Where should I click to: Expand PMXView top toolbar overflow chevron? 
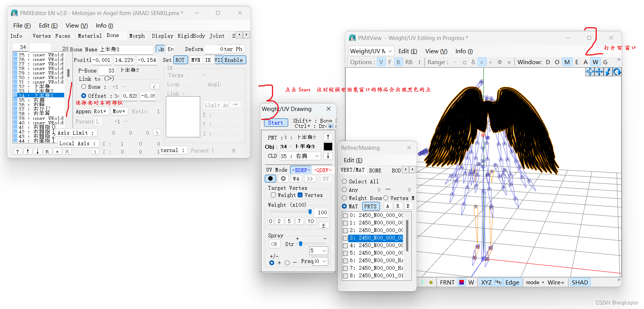click(x=619, y=60)
